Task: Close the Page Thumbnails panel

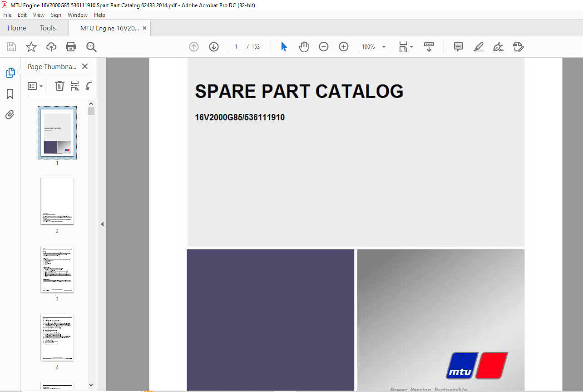Action: pos(85,66)
